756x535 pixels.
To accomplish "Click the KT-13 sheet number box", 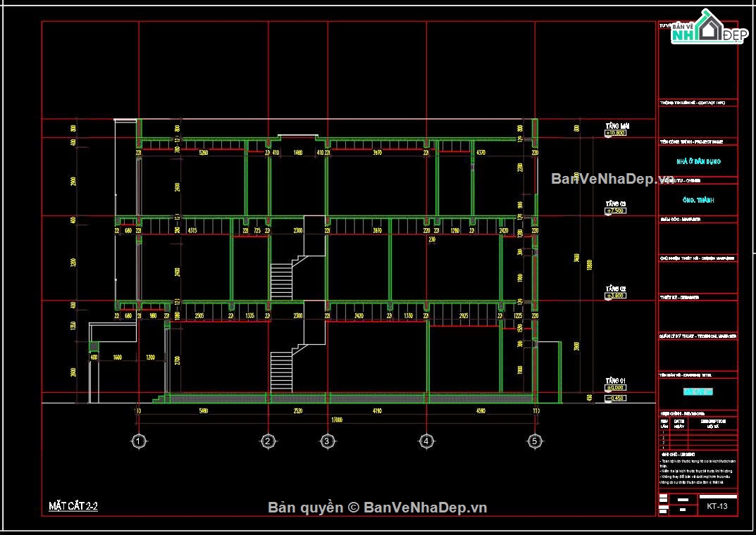I will (717, 505).
